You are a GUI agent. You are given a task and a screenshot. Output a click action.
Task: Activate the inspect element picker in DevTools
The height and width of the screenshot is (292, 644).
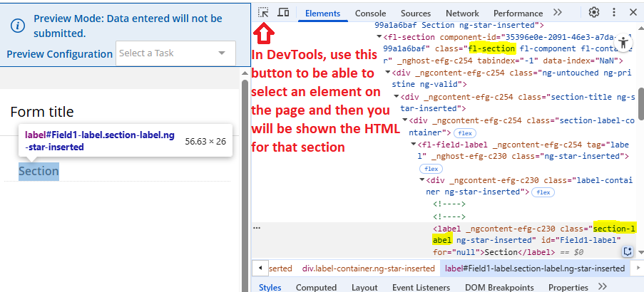pyautogui.click(x=264, y=12)
